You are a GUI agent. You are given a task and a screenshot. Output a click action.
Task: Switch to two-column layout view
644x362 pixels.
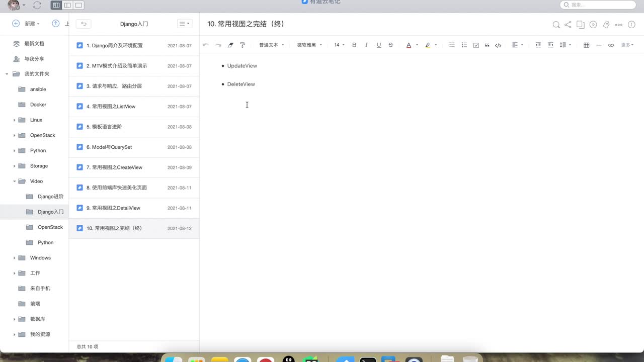[67, 5]
